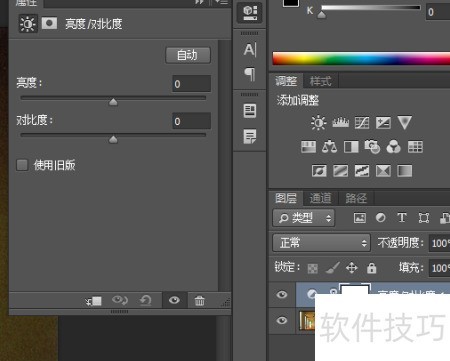This screenshot has height=361, width=450.
Task: Select the layer mask icon in Properties header
Action: click(49, 24)
